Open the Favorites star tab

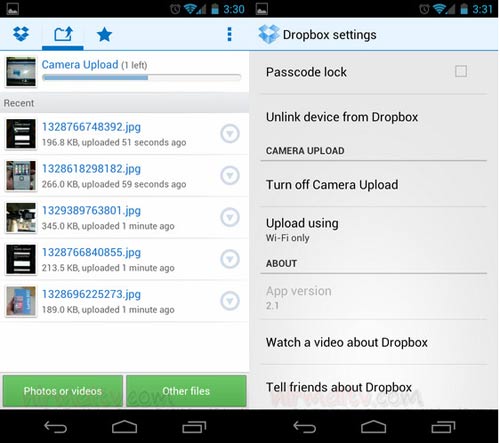104,34
